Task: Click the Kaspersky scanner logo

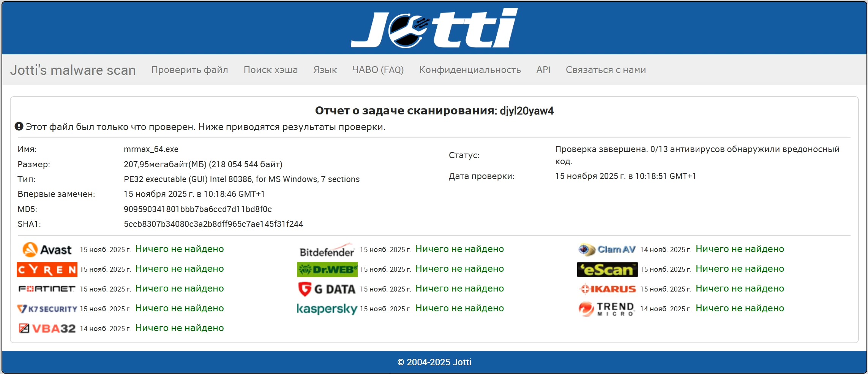Action: pyautogui.click(x=327, y=309)
